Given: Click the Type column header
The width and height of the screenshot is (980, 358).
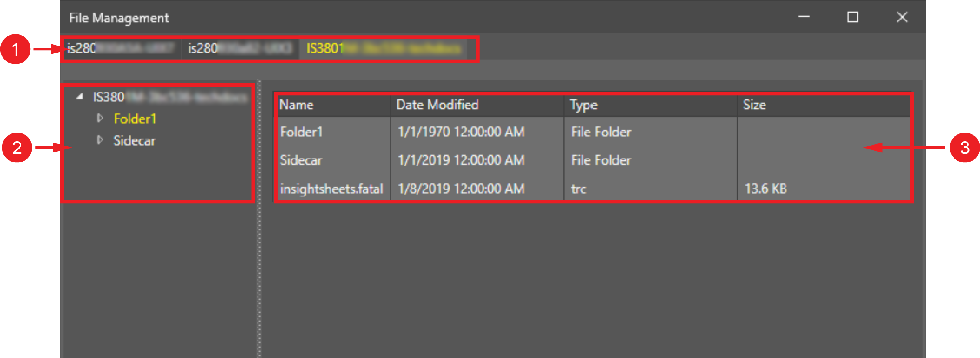Looking at the screenshot, I should pos(583,105).
